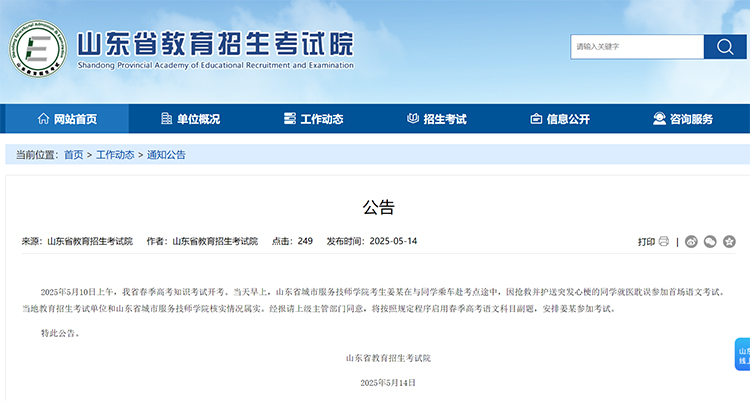This screenshot has width=750, height=401.
Task: Share to QZone star icon
Action: pyautogui.click(x=729, y=241)
